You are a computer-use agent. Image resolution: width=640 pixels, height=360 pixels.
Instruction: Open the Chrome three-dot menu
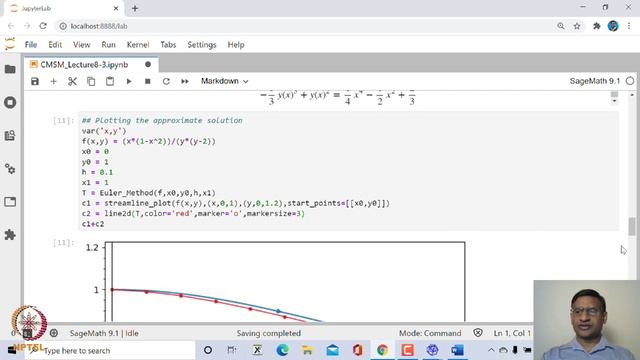629,26
